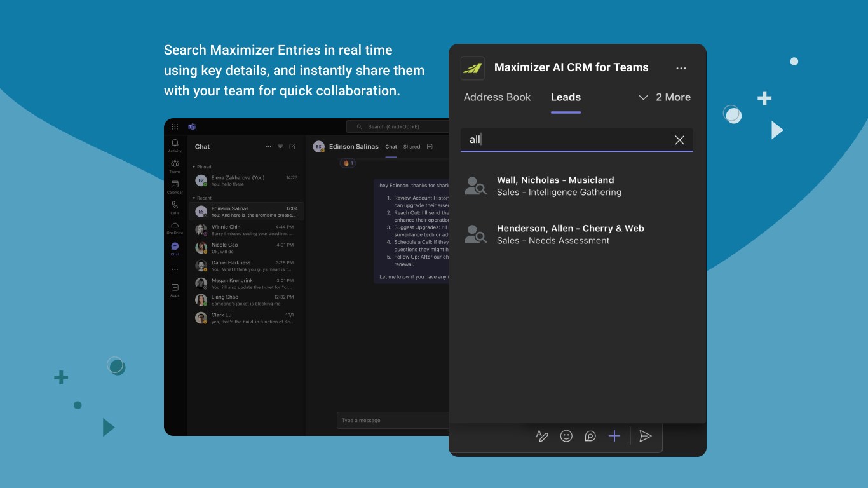
Task: Open the Teams app launcher grid
Action: click(x=175, y=126)
